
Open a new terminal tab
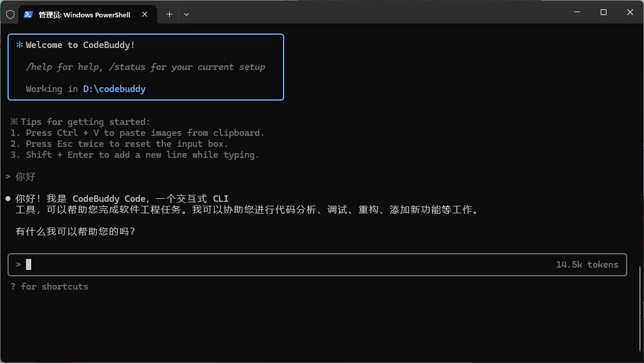pos(169,14)
